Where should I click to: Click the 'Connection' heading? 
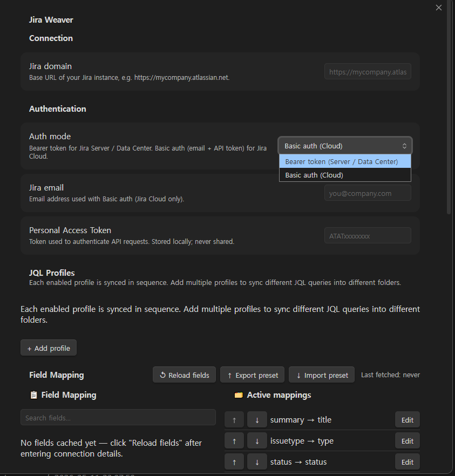click(x=51, y=38)
